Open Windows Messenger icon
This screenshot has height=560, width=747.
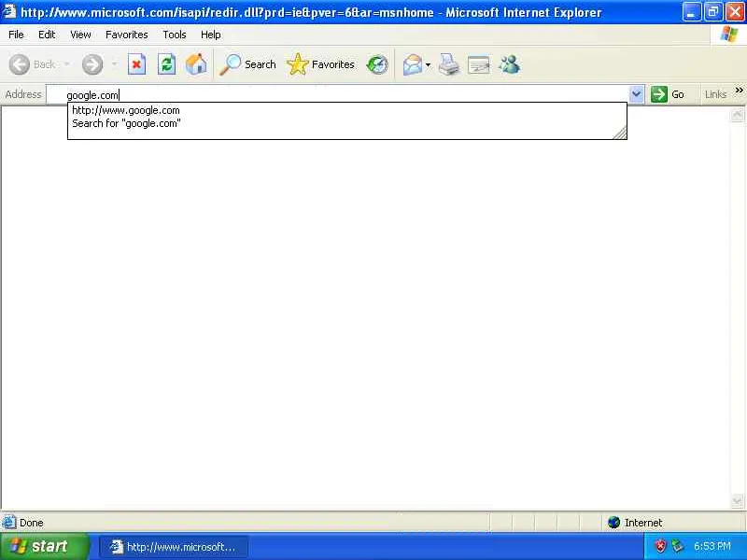click(x=509, y=64)
